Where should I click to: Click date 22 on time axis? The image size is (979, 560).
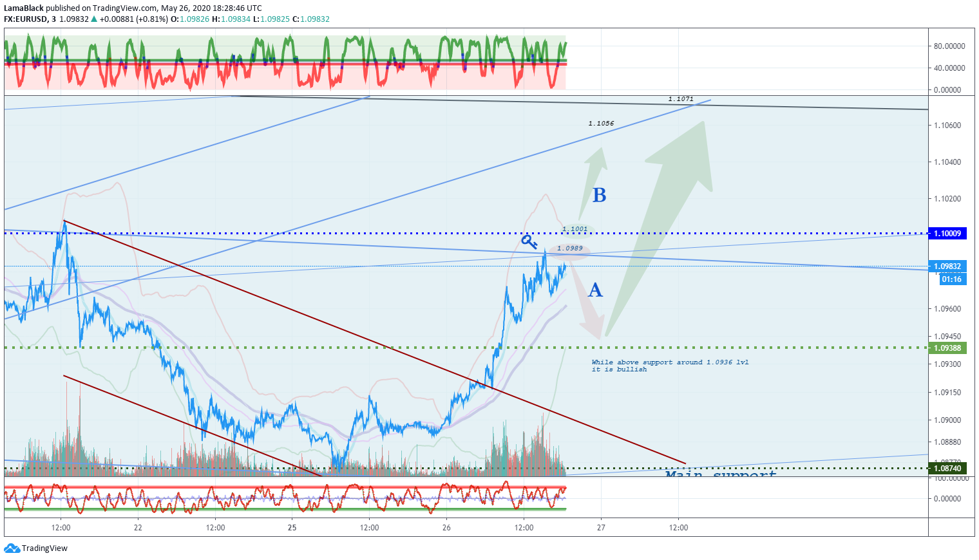(138, 528)
